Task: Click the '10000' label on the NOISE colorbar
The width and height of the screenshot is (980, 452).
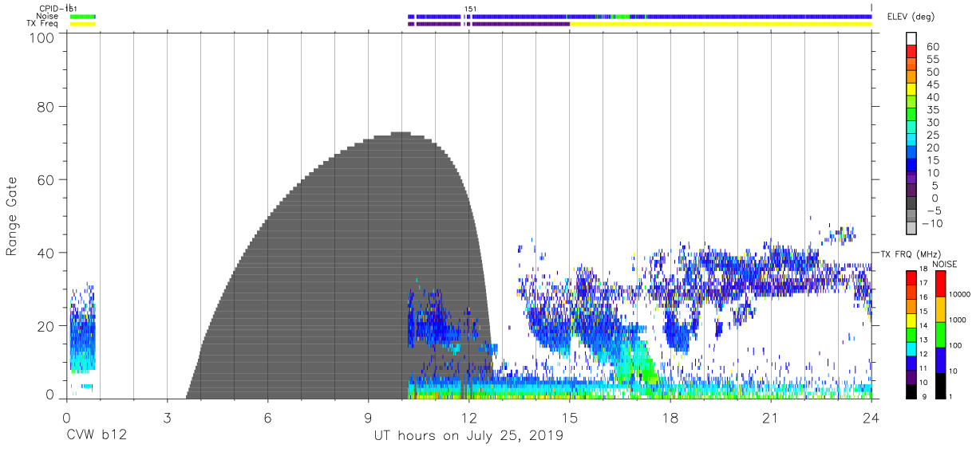Action: (958, 294)
